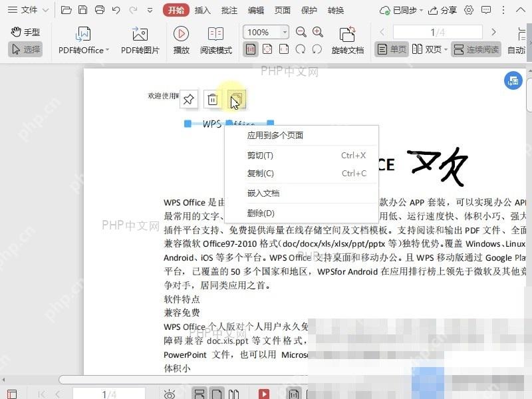Screen dimensions: 532x399
Task: Expand the 双页 dropdown arrow
Action: pyautogui.click(x=446, y=50)
